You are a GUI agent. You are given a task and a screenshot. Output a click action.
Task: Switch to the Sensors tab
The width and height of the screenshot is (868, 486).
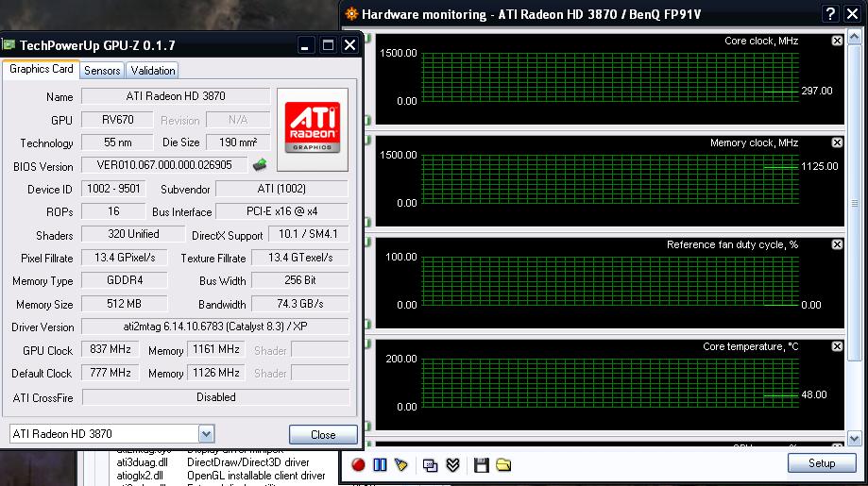pyautogui.click(x=102, y=71)
